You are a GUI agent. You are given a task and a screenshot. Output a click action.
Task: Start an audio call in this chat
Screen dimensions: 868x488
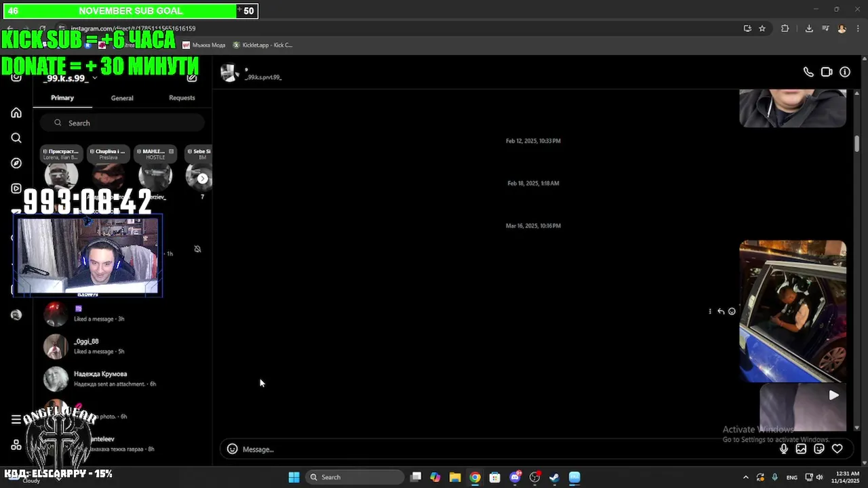click(808, 72)
